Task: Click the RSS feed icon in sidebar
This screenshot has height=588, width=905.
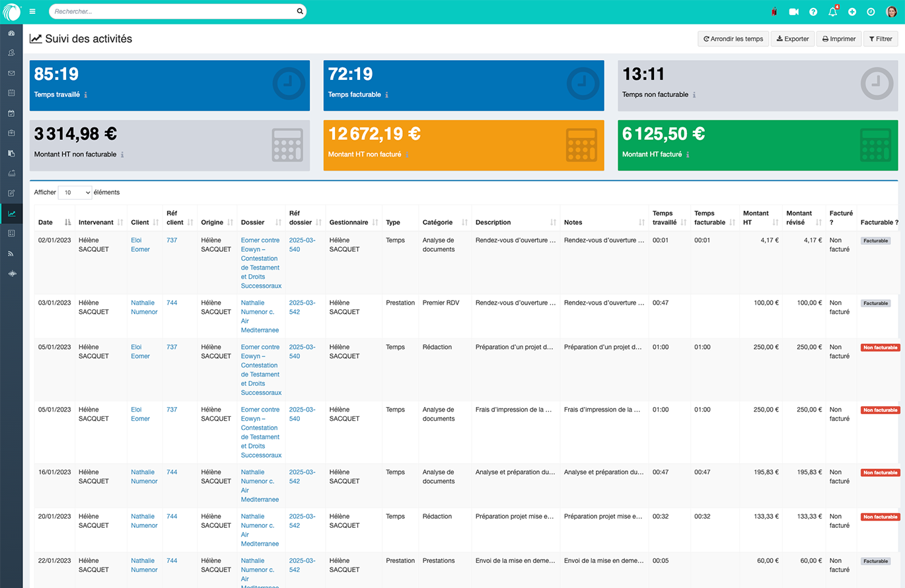Action: coord(11,253)
